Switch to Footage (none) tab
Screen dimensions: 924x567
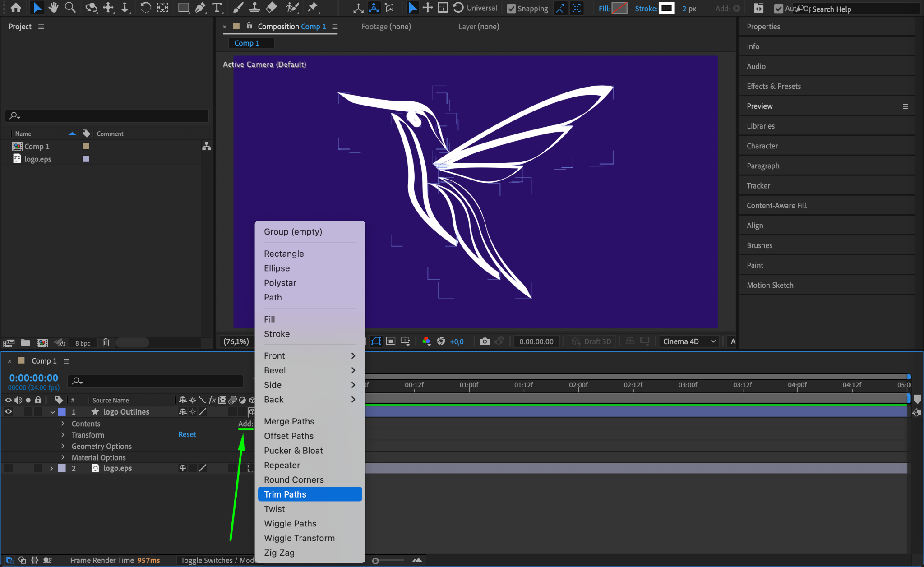point(386,27)
